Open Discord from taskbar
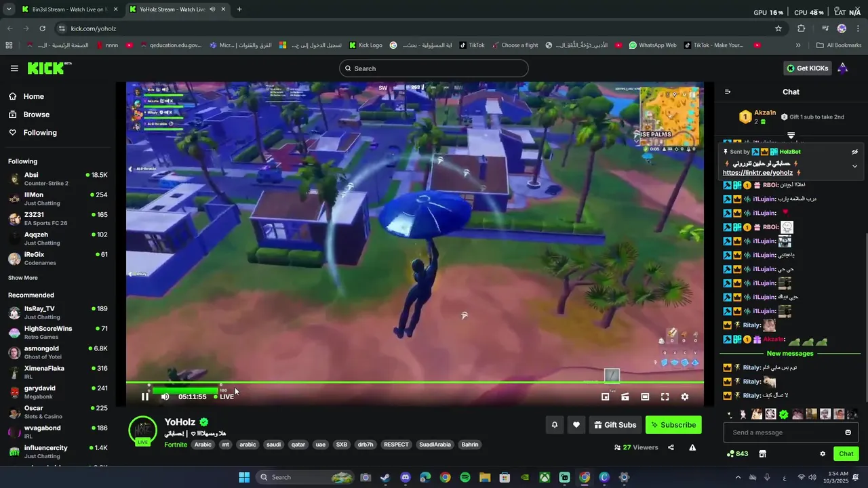This screenshot has height=488, width=868. (405, 477)
